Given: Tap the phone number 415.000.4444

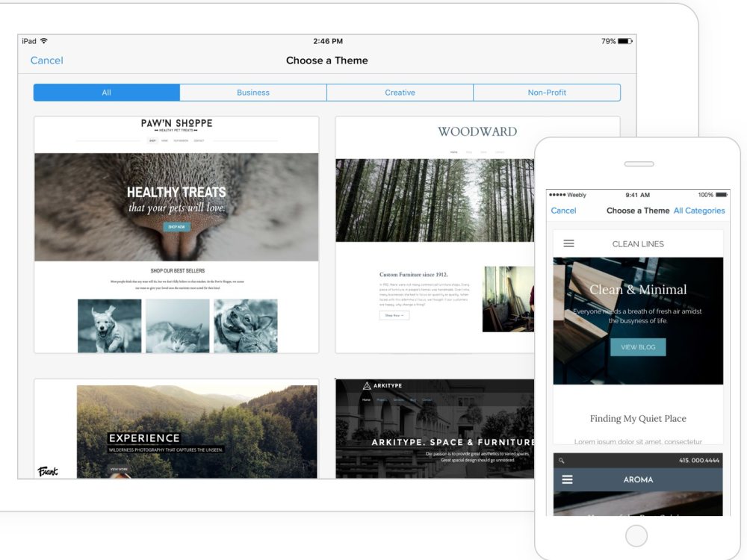Looking at the screenshot, I should [x=699, y=461].
